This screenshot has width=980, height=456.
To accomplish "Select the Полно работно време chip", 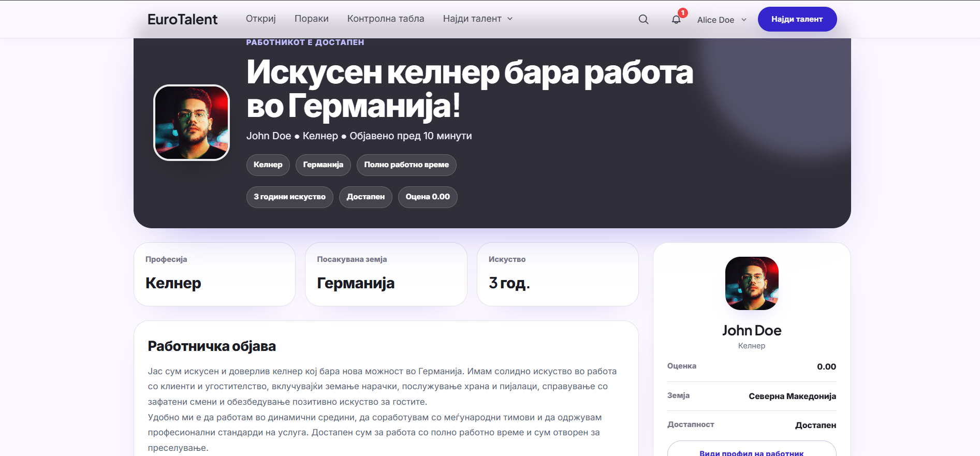I will point(406,165).
